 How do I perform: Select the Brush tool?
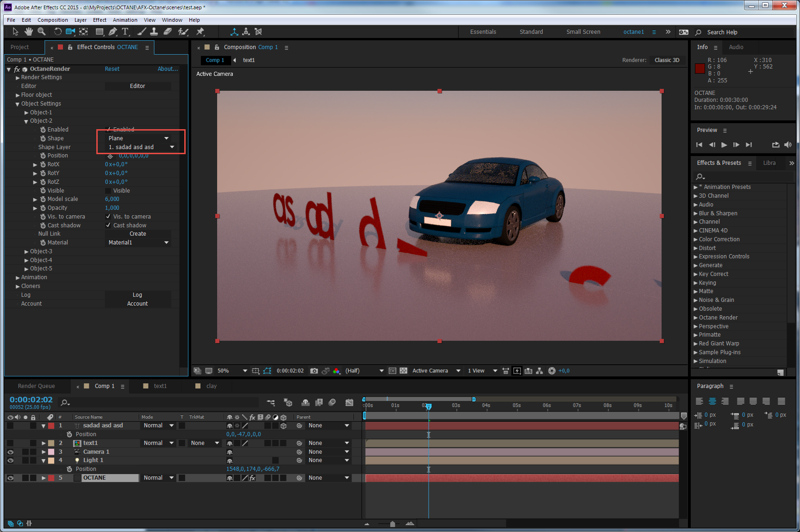[x=142, y=31]
